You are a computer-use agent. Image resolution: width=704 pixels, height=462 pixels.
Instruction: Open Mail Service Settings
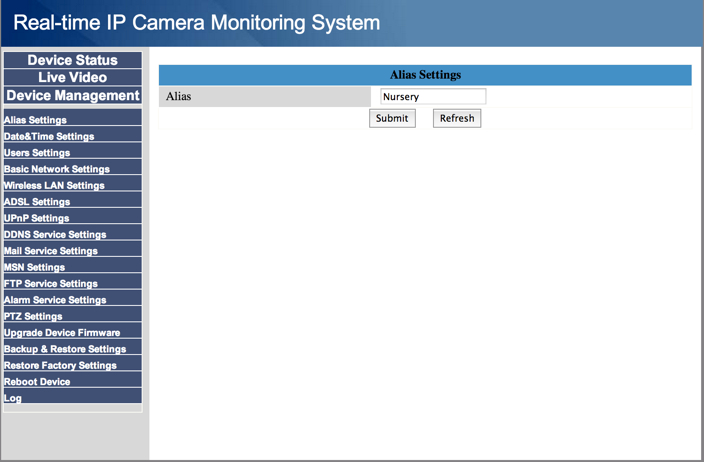(x=72, y=249)
